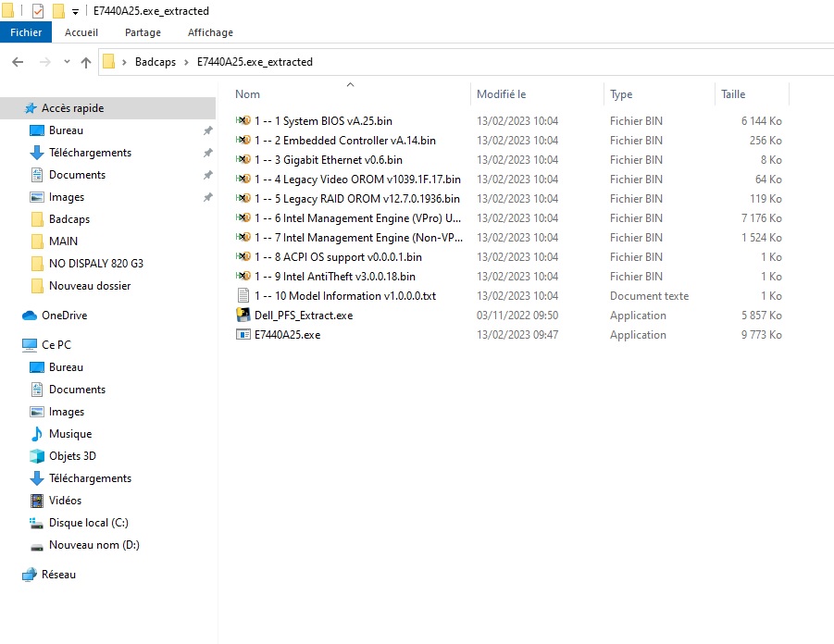Open Nouveau nom (D:) drive
Image resolution: width=834 pixels, height=644 pixels.
click(94, 545)
